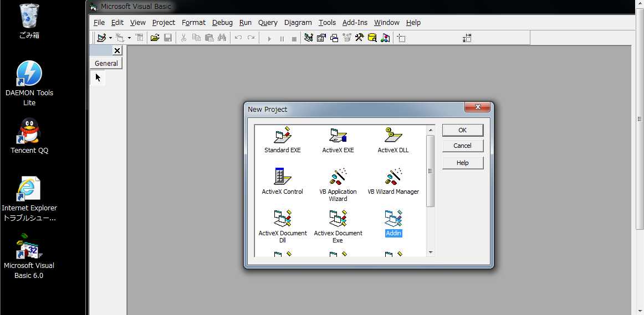This screenshot has height=315, width=644.
Task: Open the Help menu
Action: [x=413, y=23]
